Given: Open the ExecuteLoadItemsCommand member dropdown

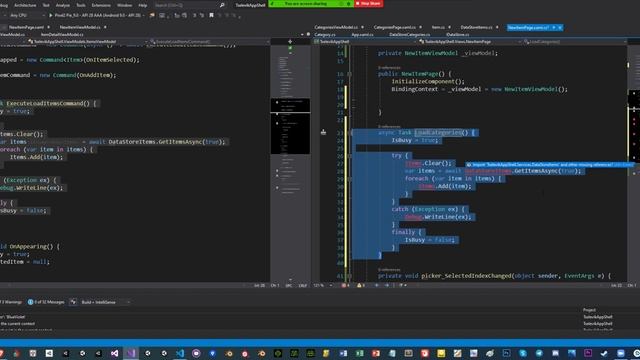Looking at the screenshot, I should point(209,42).
